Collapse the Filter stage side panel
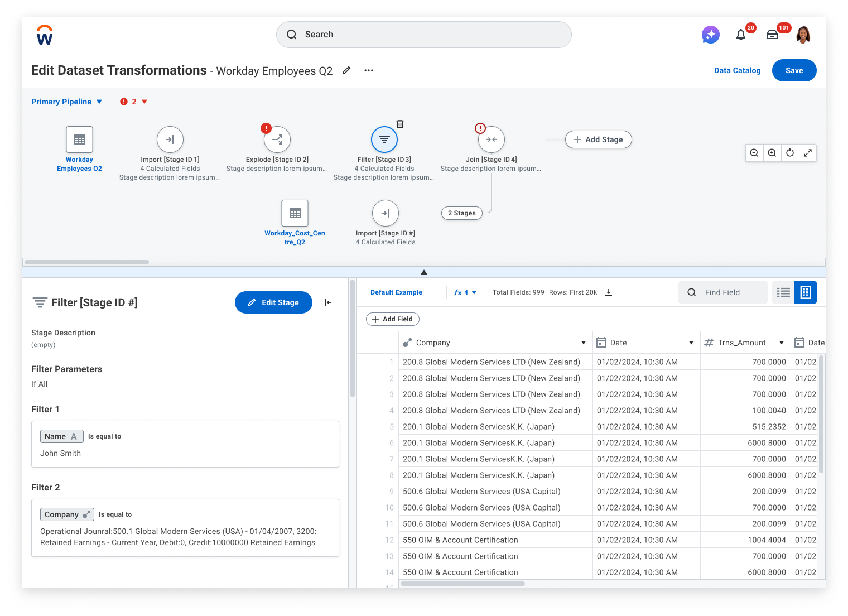Viewport: 848px width, 616px height. [328, 302]
